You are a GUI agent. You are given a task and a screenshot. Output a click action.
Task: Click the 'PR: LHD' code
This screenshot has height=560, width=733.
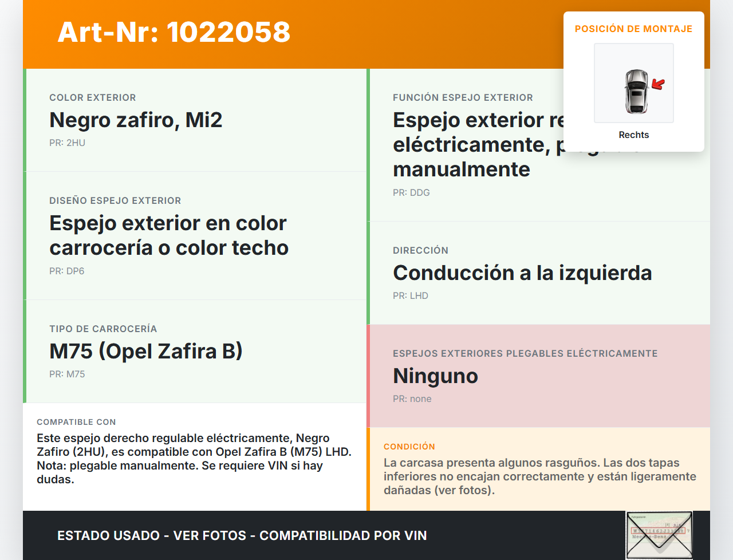point(411,296)
